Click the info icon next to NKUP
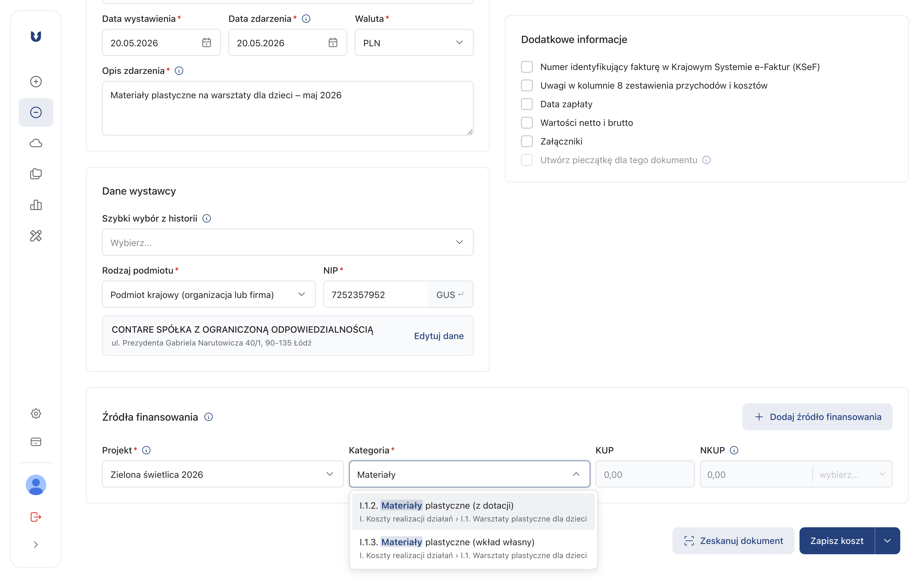This screenshot has width=924, height=578. pyautogui.click(x=734, y=450)
